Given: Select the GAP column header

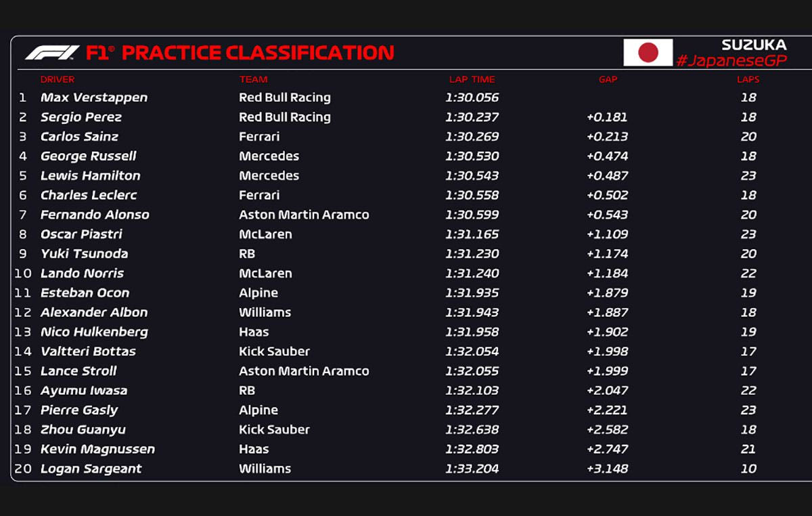Looking at the screenshot, I should pyautogui.click(x=608, y=79).
